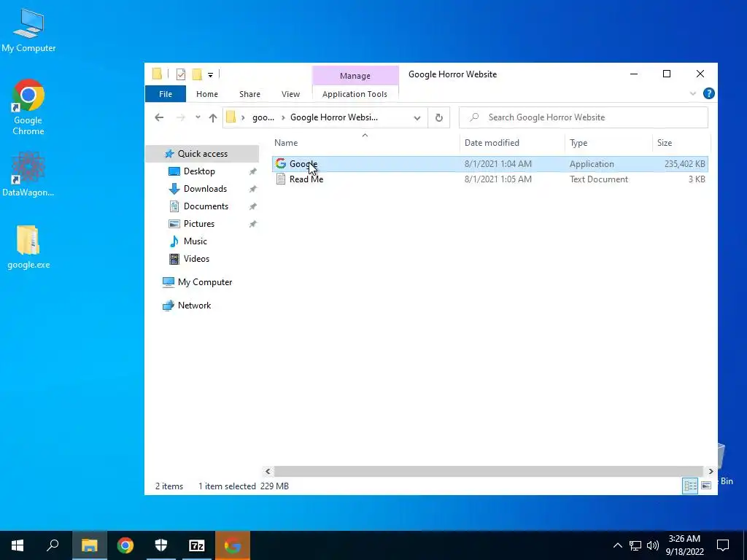The width and height of the screenshot is (747, 560).
Task: Click the 'goo...' breadcrumb in address bar
Action: click(263, 117)
